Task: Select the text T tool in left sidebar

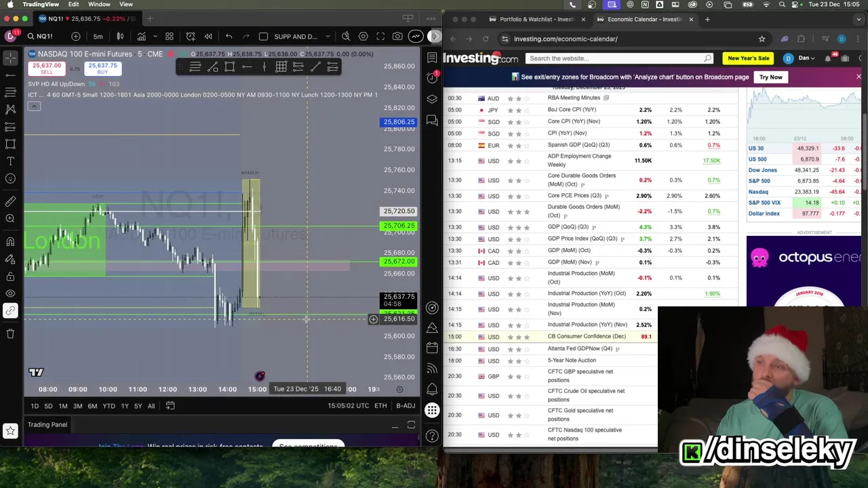Action: click(10, 161)
